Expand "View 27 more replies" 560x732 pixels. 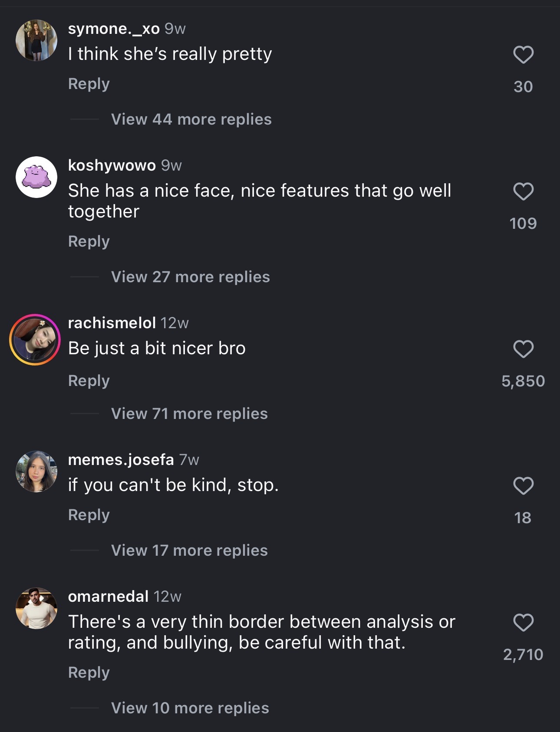190,277
